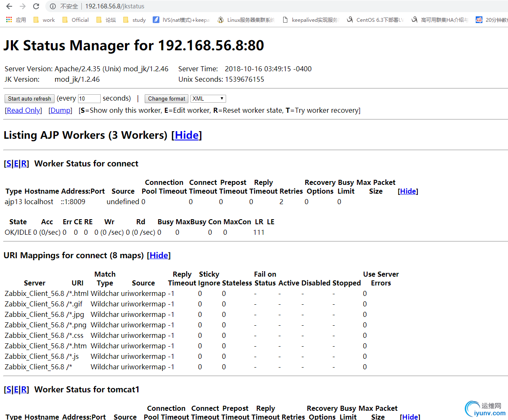Open the 论坛 bookmark folder
This screenshot has height=420, width=508.
tap(106, 20)
